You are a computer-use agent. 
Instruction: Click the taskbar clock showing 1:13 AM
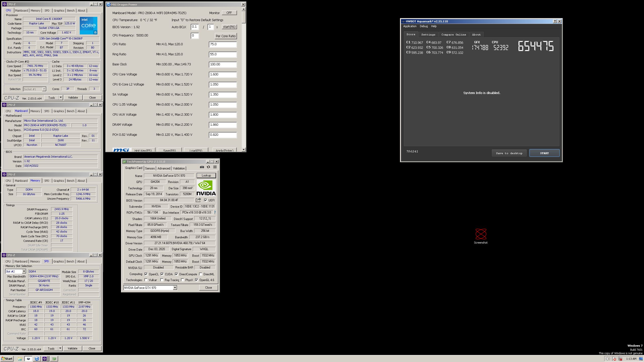[x=631, y=359]
